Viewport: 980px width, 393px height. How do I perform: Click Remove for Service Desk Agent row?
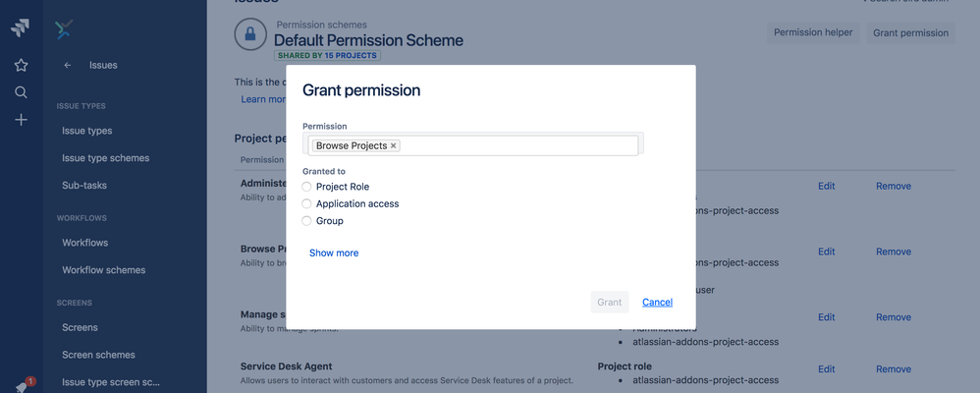point(893,369)
